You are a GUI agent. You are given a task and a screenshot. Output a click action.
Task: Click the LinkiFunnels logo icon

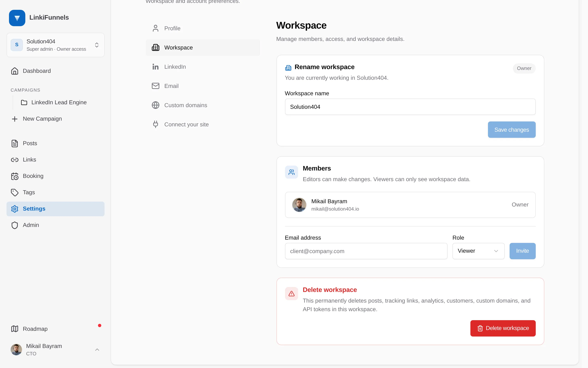pyautogui.click(x=17, y=18)
